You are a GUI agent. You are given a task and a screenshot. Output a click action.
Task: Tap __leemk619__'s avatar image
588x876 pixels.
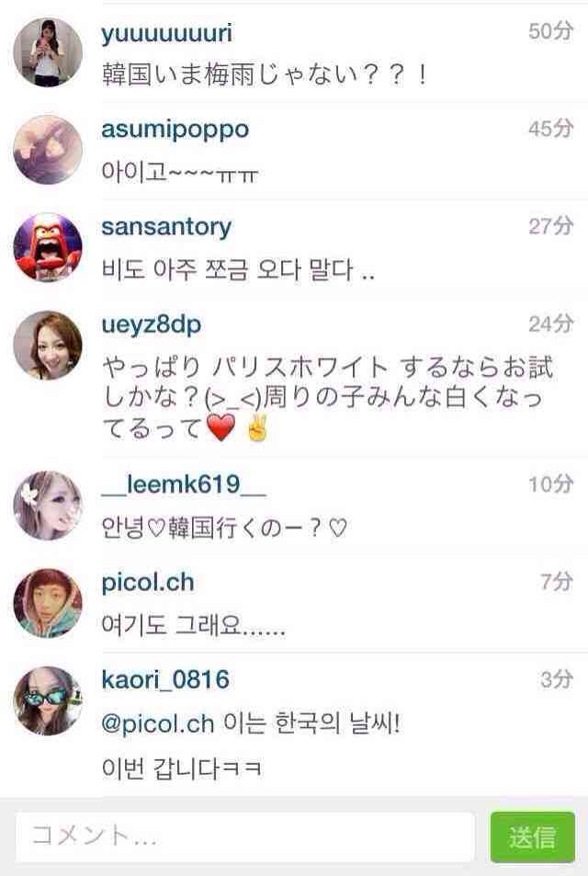(48, 506)
